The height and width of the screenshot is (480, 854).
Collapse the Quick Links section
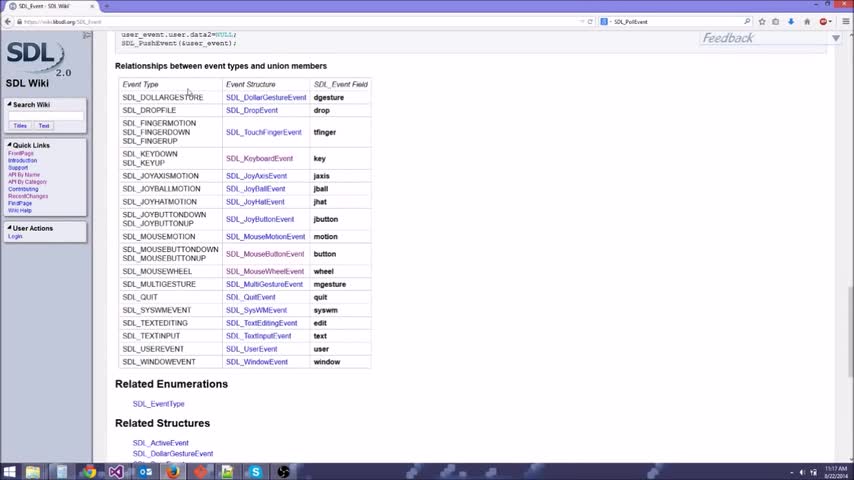pos(9,145)
